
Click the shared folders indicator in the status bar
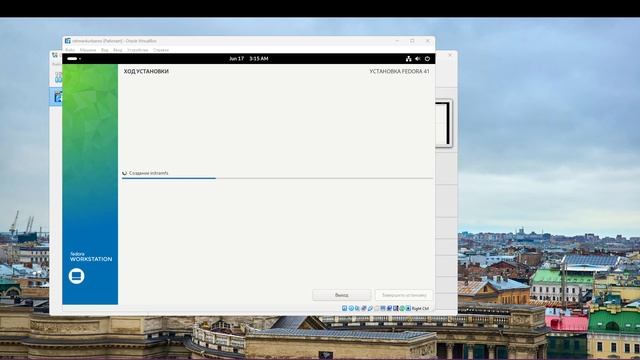[x=376, y=308]
